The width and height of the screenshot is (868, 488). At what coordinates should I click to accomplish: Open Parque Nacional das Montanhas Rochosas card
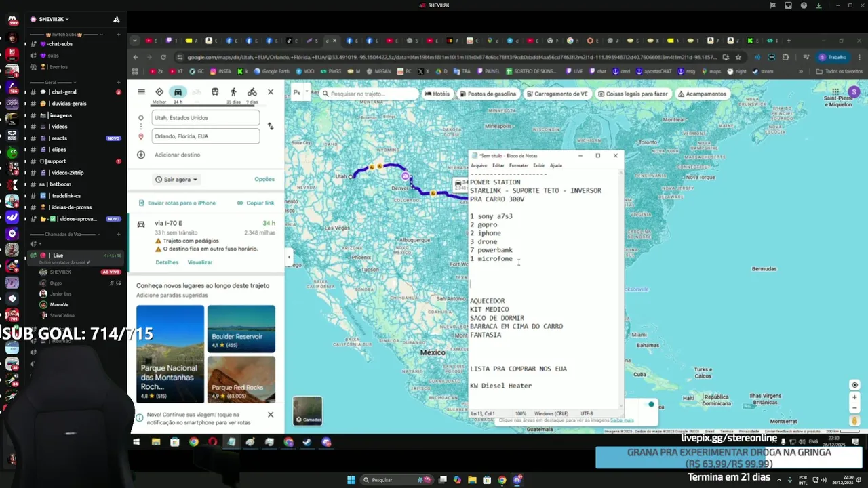tap(170, 354)
